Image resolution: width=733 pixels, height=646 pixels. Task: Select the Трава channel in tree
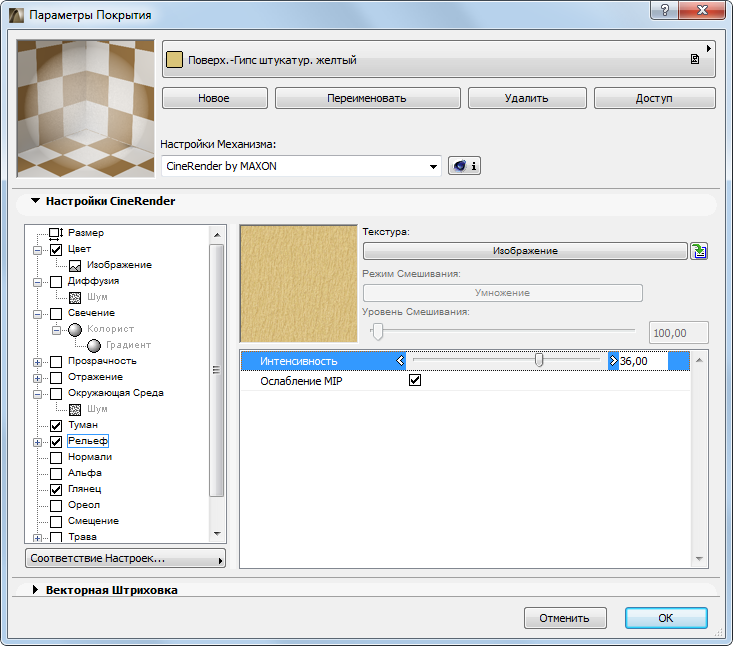click(82, 537)
